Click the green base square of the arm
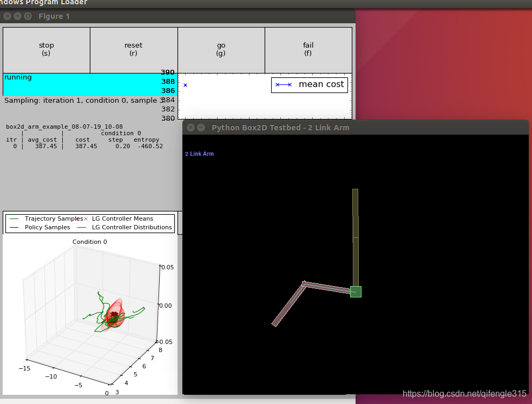Screen dimensions: 532x404 [356, 292]
